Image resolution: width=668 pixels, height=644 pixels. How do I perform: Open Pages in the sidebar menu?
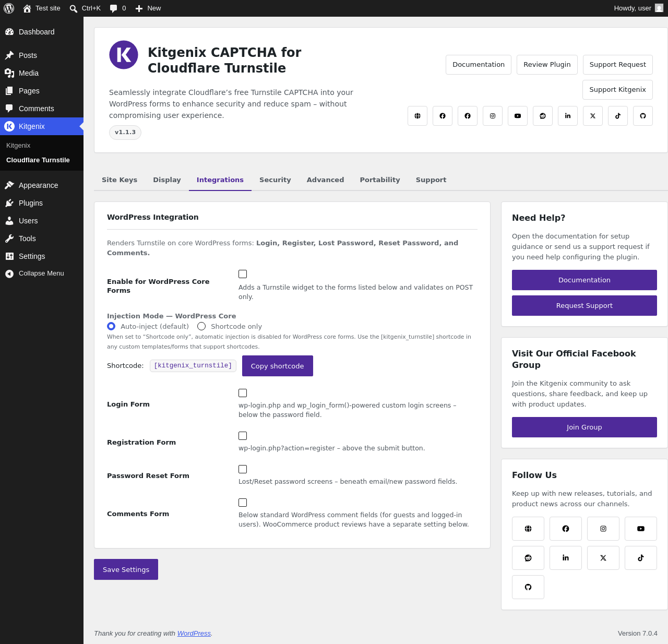coord(42,91)
